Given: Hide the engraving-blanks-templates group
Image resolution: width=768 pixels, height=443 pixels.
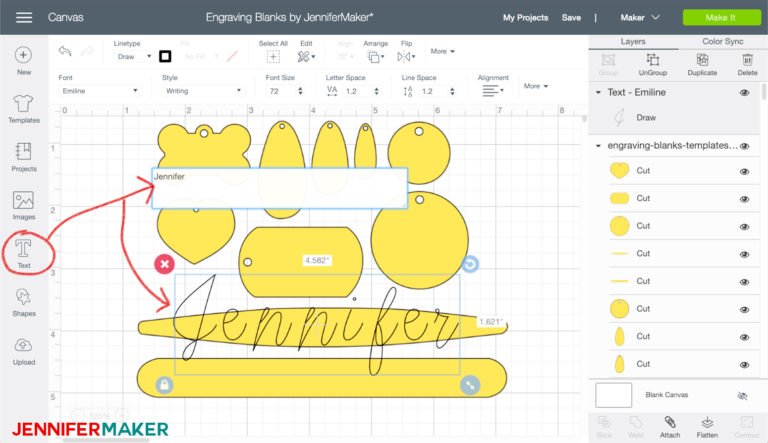Looking at the screenshot, I should tap(744, 146).
